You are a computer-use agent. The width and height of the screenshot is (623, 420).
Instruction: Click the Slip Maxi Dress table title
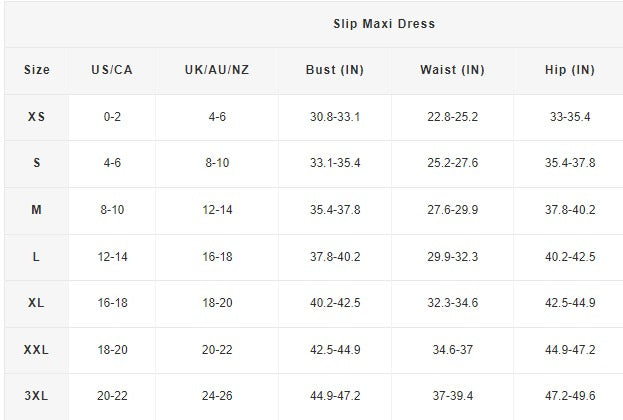(384, 23)
